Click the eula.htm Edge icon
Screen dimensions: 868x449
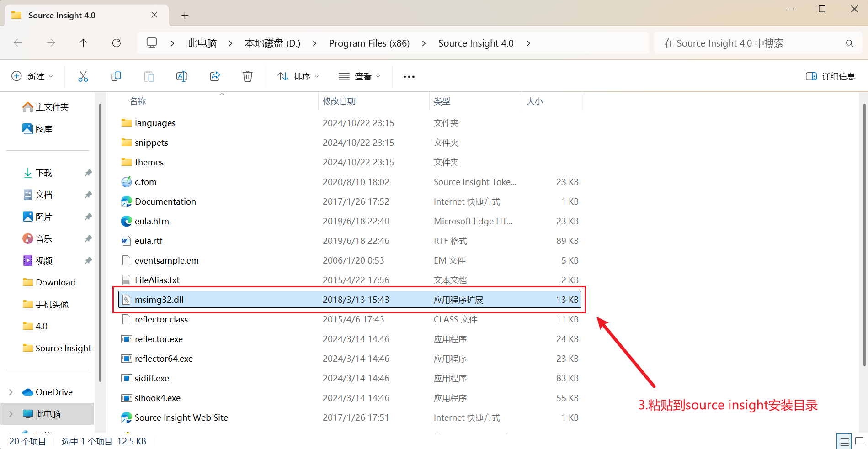coord(127,221)
